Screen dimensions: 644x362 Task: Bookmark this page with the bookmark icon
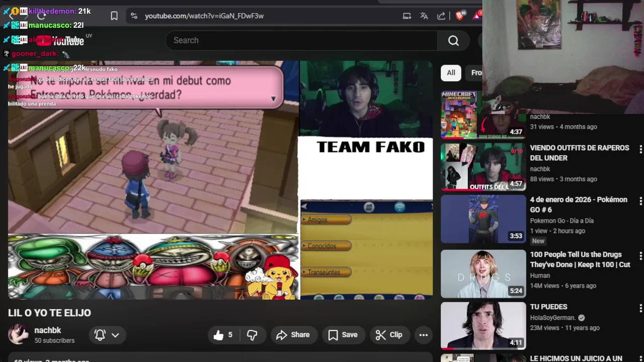(114, 16)
